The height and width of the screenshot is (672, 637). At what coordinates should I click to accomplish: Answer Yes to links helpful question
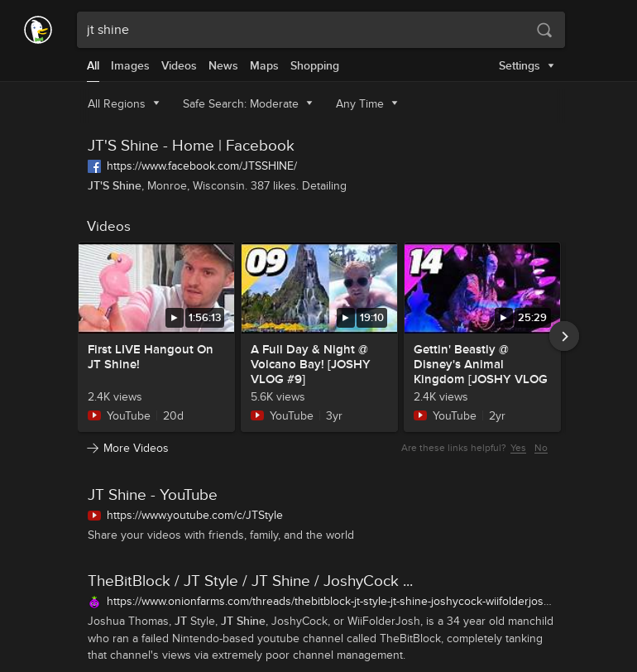tap(518, 448)
